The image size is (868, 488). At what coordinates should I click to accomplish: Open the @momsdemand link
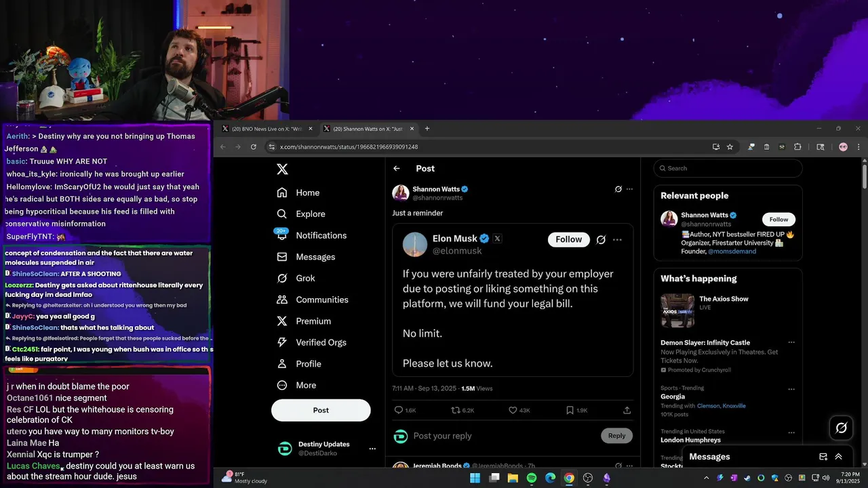pos(732,251)
